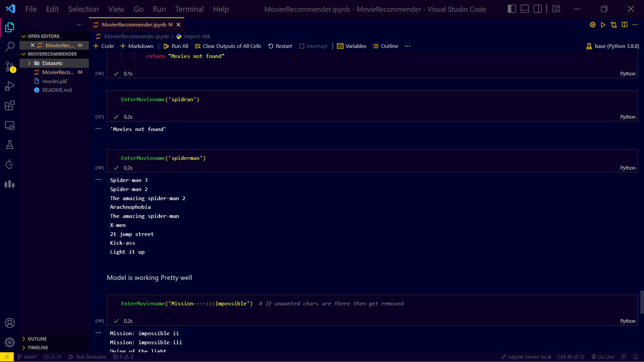This screenshot has width=644, height=362.
Task: Run All cells in the notebook
Action: pyautogui.click(x=176, y=46)
